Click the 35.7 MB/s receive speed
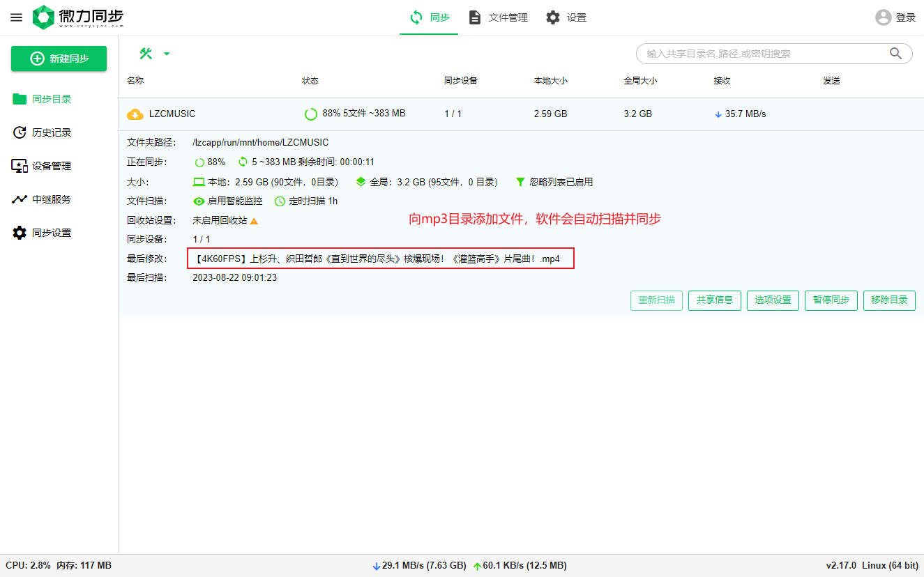This screenshot has height=577, width=924. coord(740,114)
